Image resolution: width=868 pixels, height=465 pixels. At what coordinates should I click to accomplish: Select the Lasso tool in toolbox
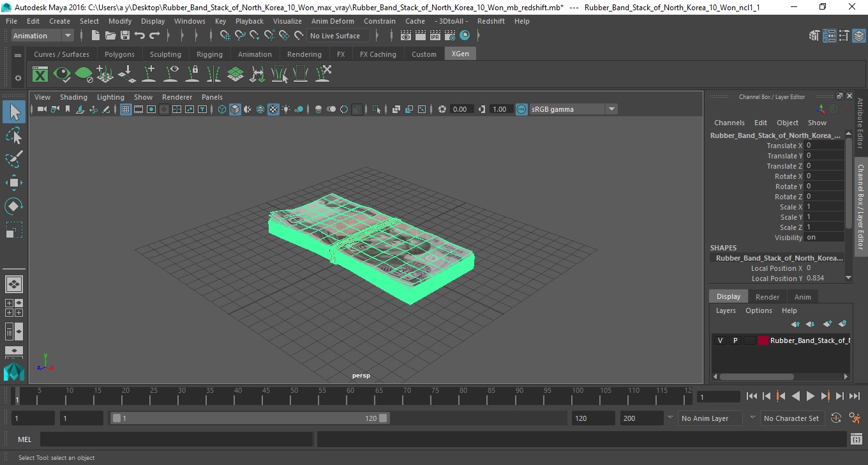[14, 135]
